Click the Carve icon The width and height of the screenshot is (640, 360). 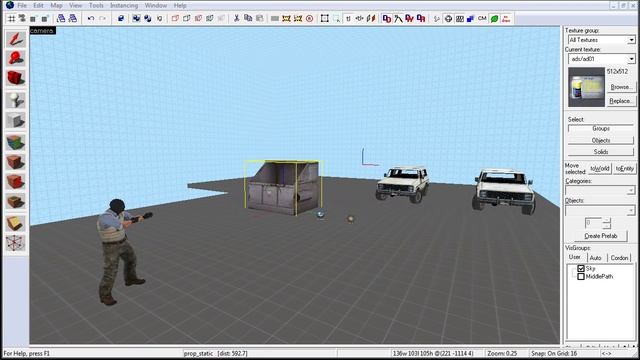tap(121, 18)
